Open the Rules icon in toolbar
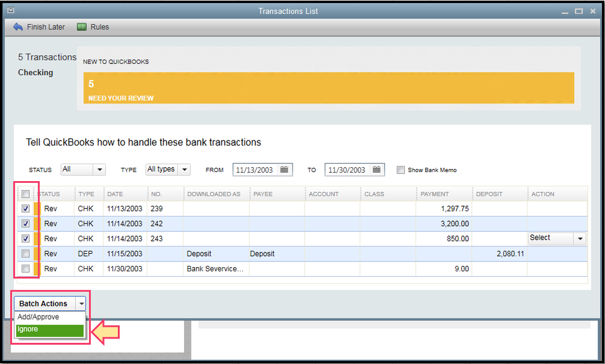This screenshot has height=364, width=605. tap(81, 27)
